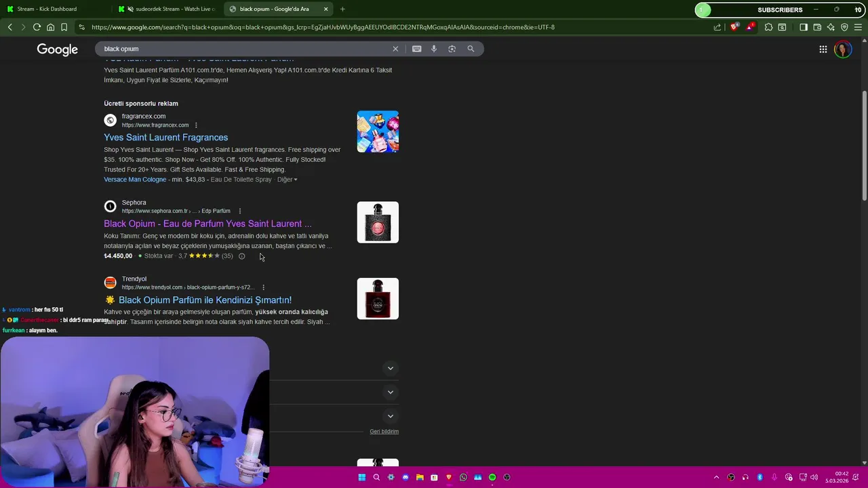
Task: Expand the third collapsed question chevron
Action: 390,416
